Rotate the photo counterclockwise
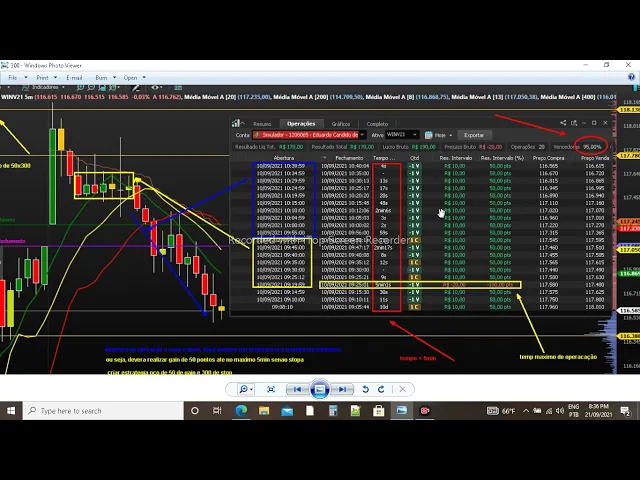This screenshot has height=480, width=640. point(365,389)
